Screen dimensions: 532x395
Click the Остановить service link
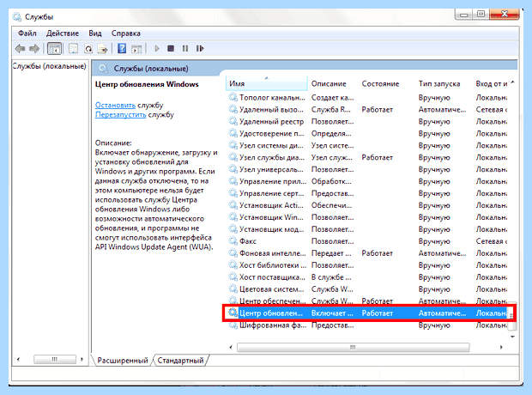(x=115, y=106)
